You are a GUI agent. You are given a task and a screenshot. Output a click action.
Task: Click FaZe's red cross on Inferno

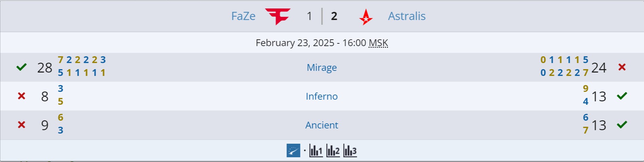[x=21, y=96]
